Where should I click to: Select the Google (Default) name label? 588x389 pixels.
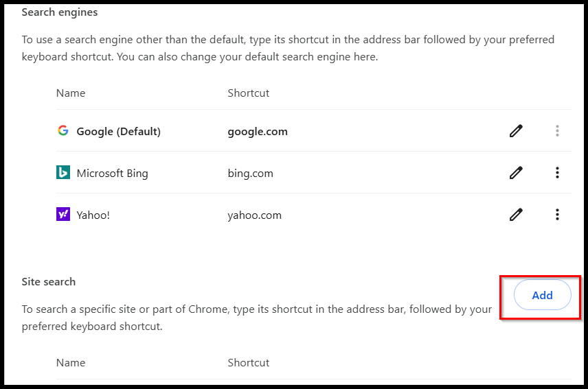pos(119,132)
